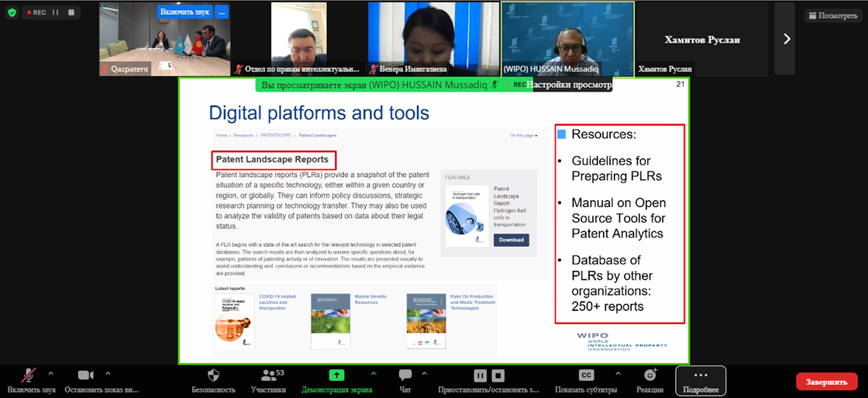Open the Chat (Чат) panel
868x398 pixels.
[x=405, y=376]
